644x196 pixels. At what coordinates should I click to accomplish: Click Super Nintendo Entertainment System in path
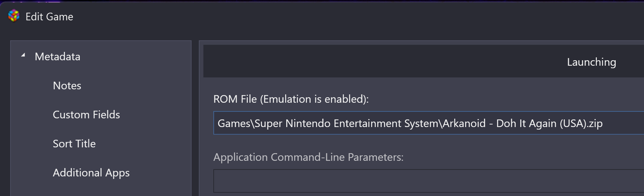tap(347, 123)
